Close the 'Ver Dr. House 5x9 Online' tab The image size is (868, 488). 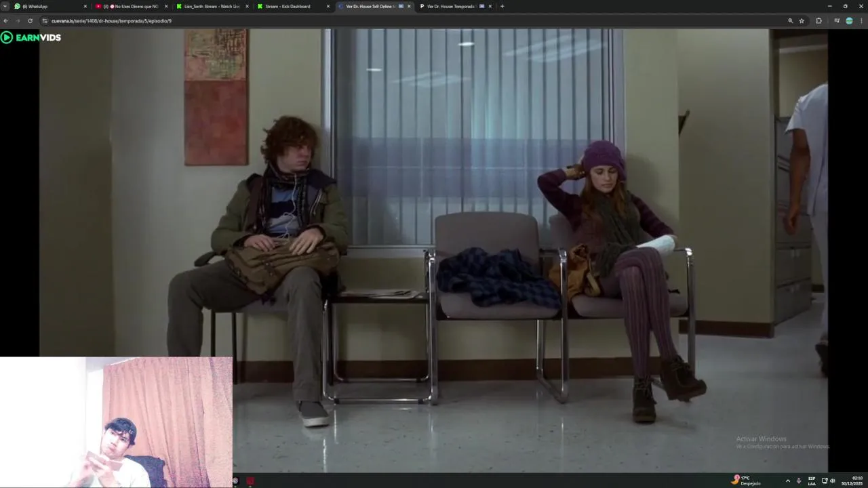point(409,6)
